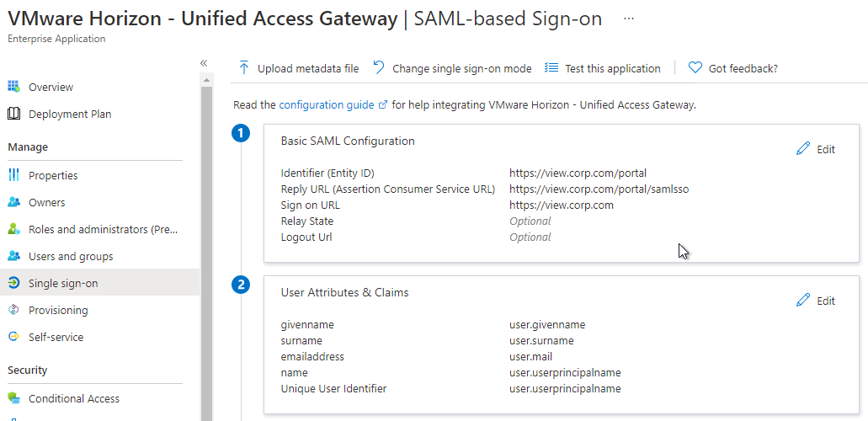Collapse the sidebar with double chevron

204,62
